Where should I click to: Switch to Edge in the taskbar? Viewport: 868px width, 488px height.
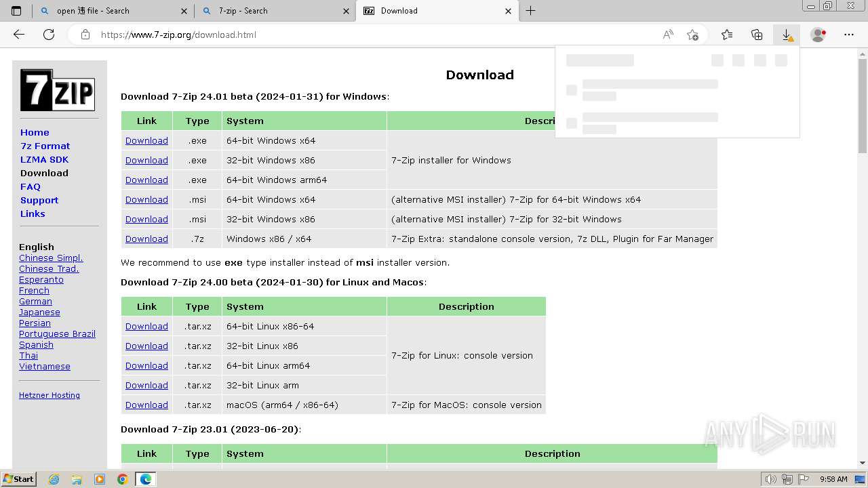(x=146, y=479)
